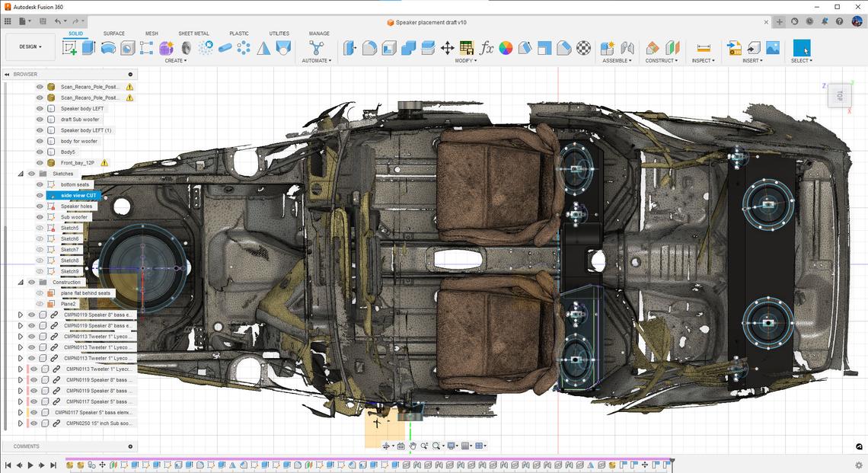Click the Move/Copy arrows icon
The image size is (868, 473).
(447, 48)
